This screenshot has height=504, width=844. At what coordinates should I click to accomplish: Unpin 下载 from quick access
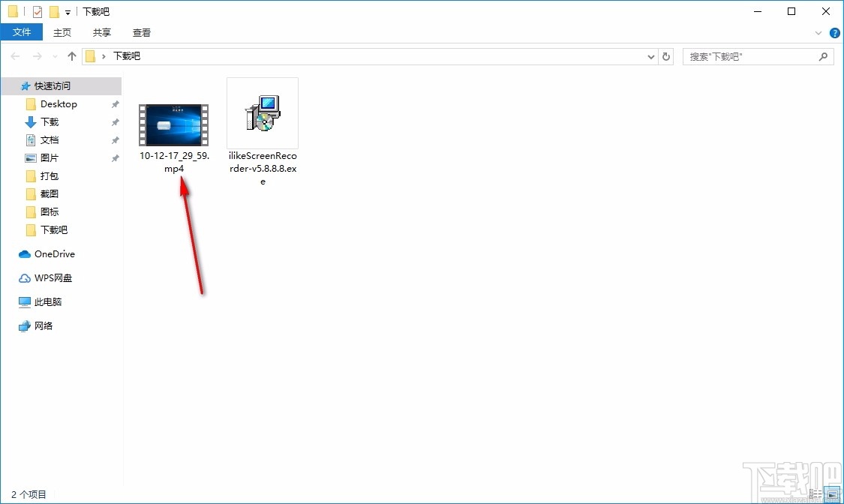[114, 121]
